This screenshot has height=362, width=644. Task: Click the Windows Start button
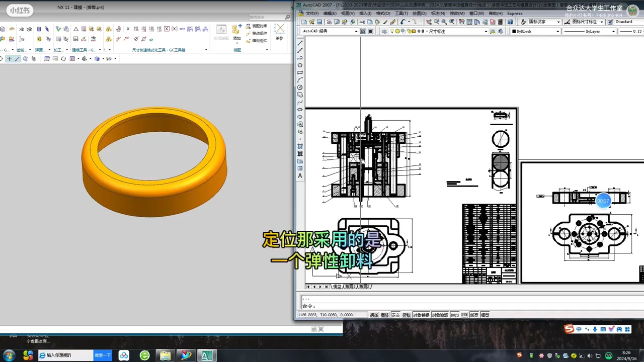click(9, 355)
